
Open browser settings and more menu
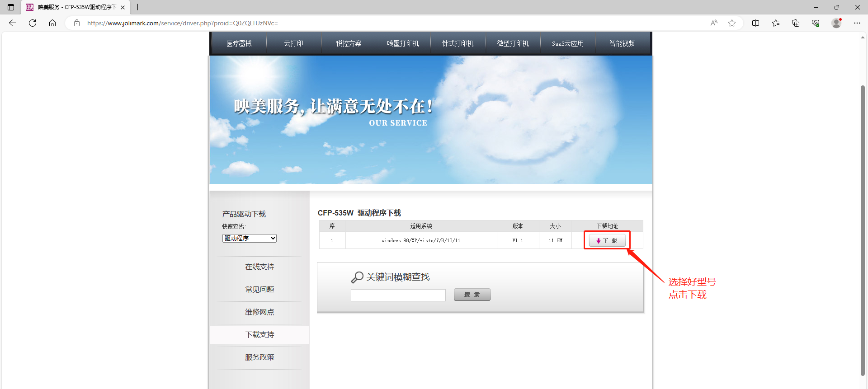point(857,23)
